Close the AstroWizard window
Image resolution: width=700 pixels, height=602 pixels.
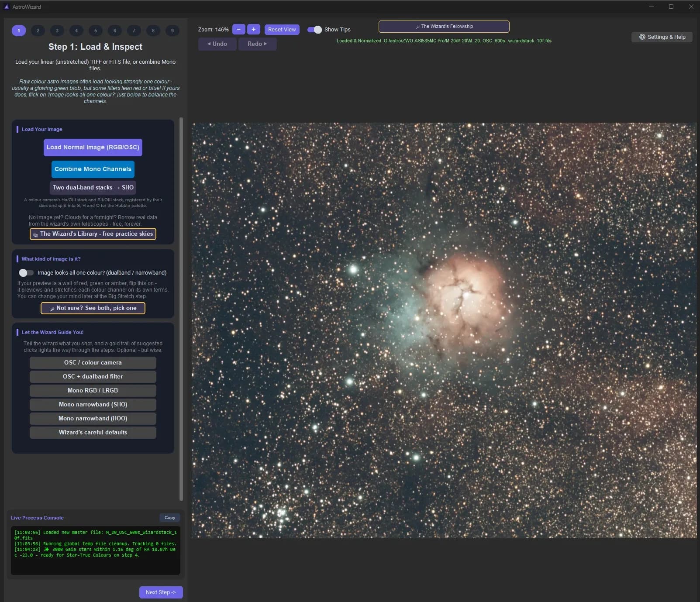(x=691, y=7)
